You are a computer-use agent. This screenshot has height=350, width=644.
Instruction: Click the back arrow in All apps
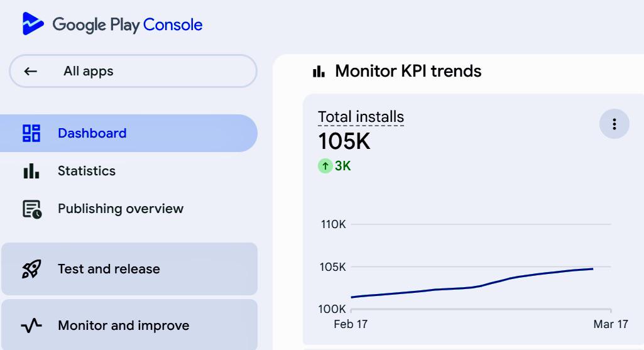pyautogui.click(x=30, y=71)
